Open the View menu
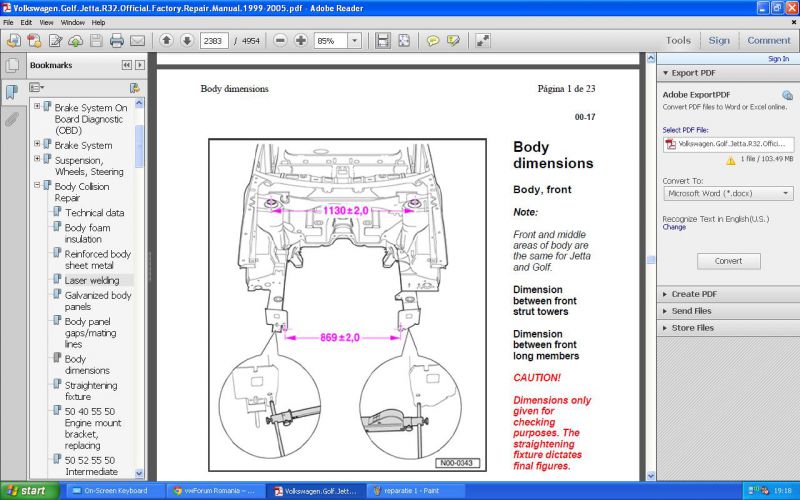Image resolution: width=800 pixels, height=500 pixels. 47,22
